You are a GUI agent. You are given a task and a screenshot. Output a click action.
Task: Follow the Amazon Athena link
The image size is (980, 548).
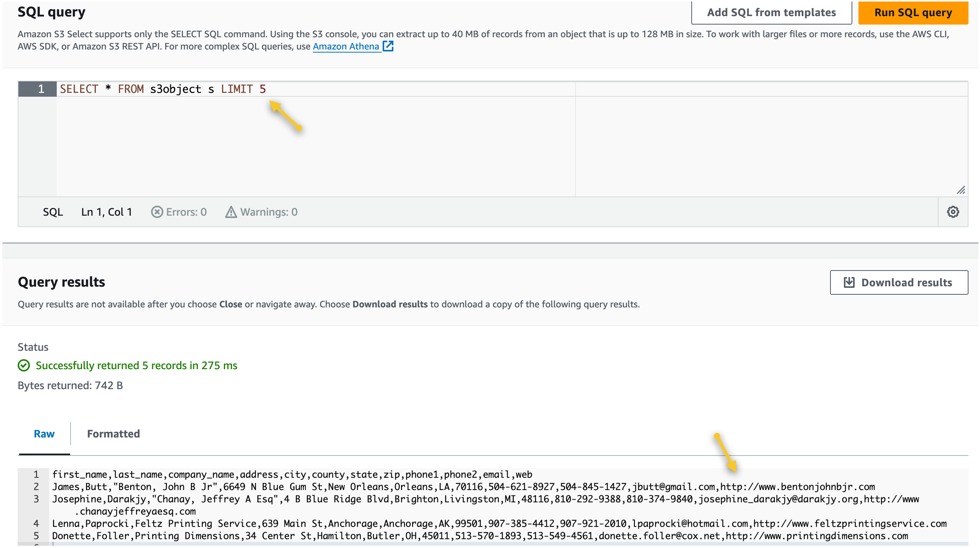pyautogui.click(x=346, y=46)
